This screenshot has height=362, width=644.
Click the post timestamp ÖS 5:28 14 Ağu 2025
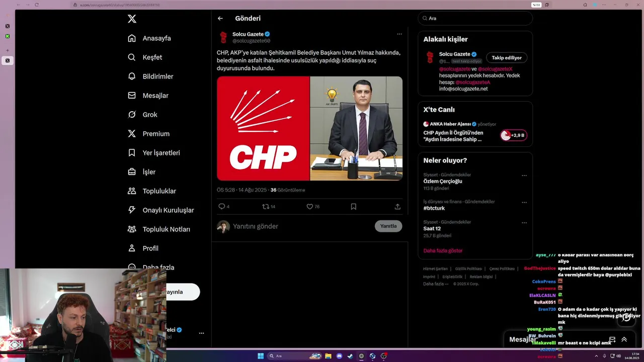242,190
